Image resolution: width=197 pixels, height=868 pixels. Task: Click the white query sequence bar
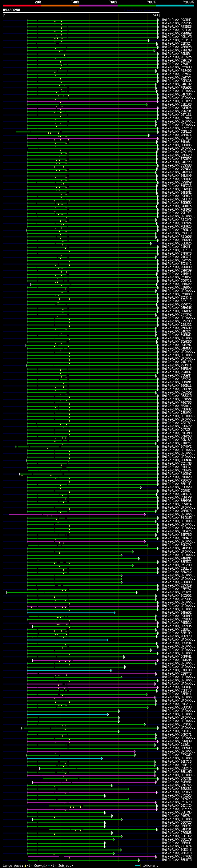[81, 13]
